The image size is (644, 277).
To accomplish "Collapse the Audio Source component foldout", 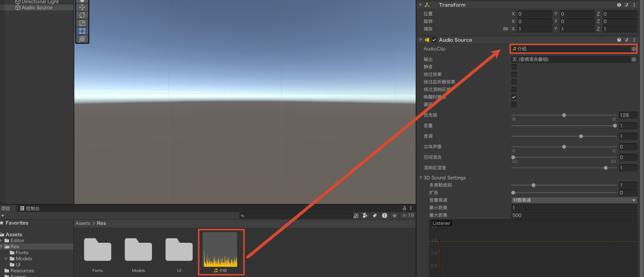I will click(421, 40).
